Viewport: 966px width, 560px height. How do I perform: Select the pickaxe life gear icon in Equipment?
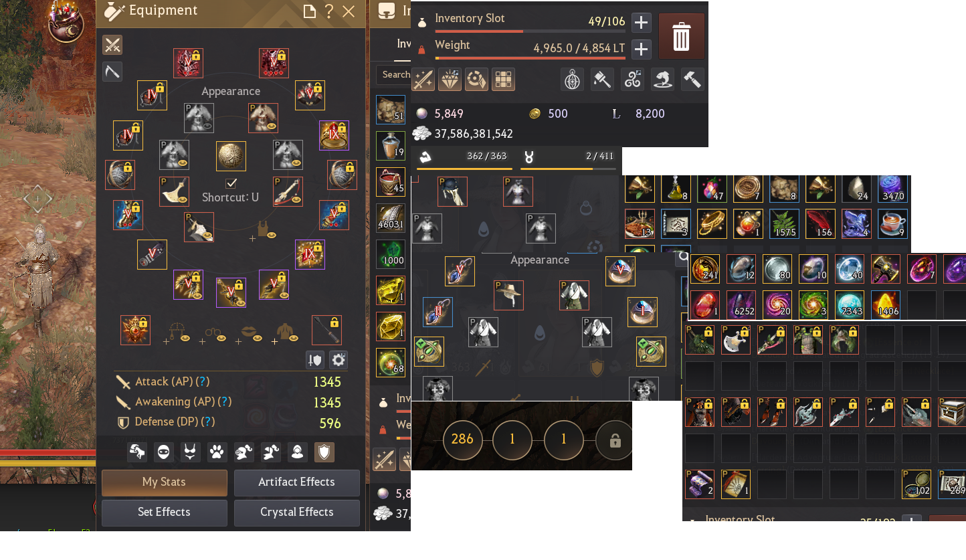pos(112,71)
